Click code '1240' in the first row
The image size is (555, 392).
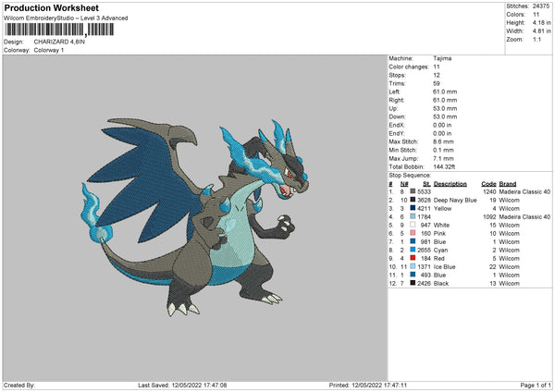point(489,191)
